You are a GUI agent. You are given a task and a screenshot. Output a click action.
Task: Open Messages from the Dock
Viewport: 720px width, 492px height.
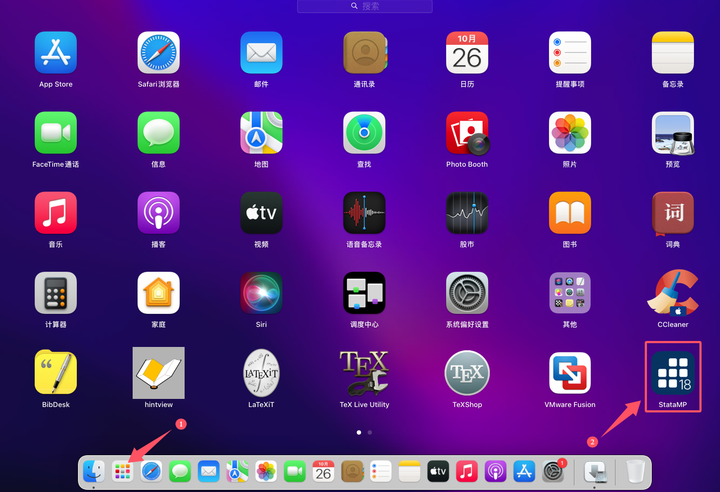[x=180, y=471]
